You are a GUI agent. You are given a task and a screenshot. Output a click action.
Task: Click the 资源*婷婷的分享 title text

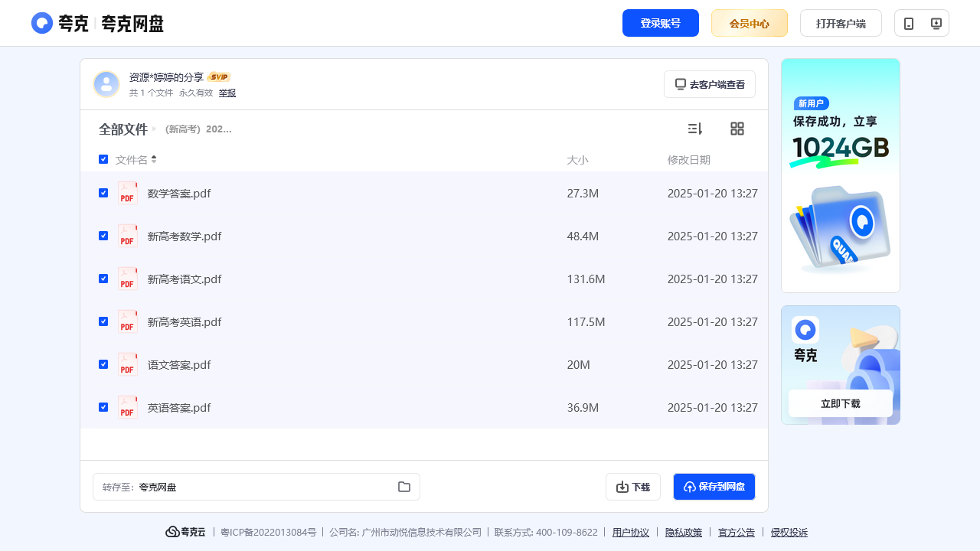point(166,77)
